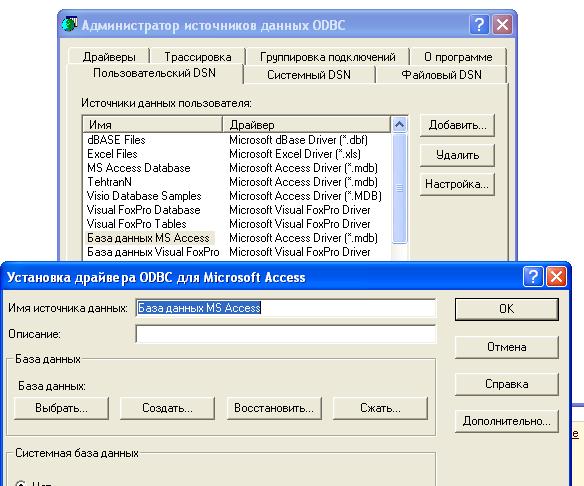Switch to the О программе tab

(458, 57)
